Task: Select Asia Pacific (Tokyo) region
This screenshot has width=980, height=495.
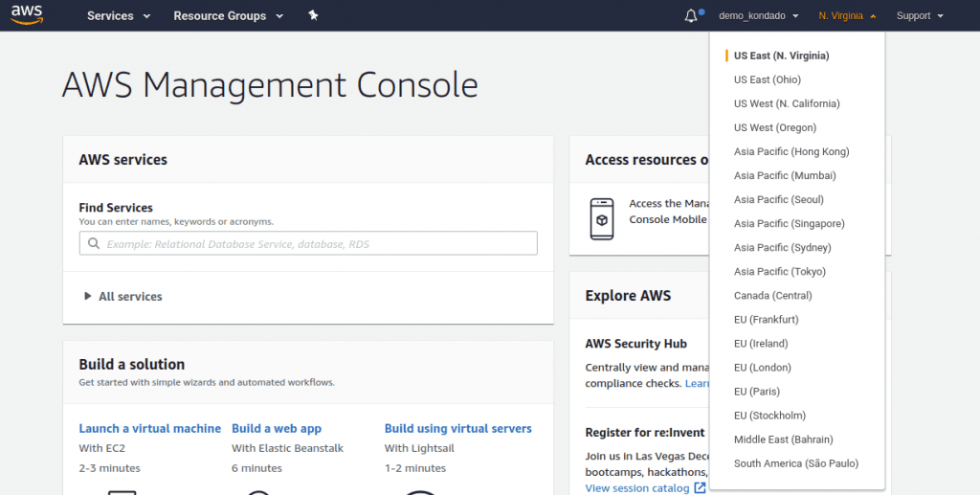Action: 779,272
